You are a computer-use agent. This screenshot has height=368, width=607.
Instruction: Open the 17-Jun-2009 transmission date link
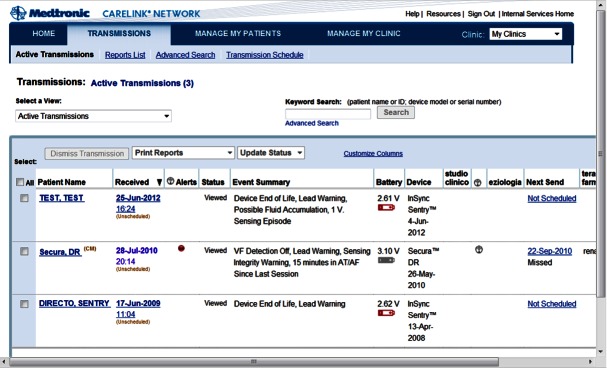tap(138, 303)
